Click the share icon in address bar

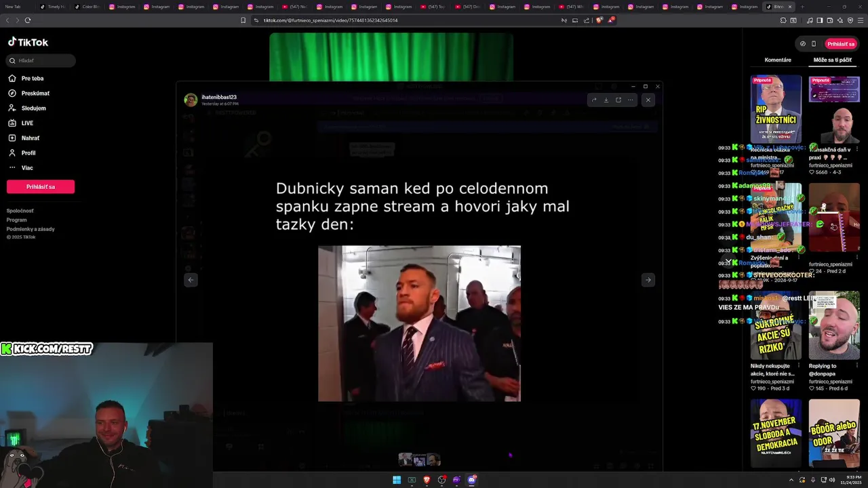[587, 20]
